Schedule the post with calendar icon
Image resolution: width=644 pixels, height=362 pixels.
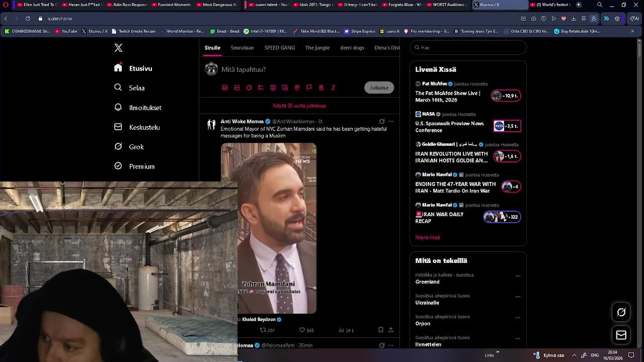(x=285, y=87)
